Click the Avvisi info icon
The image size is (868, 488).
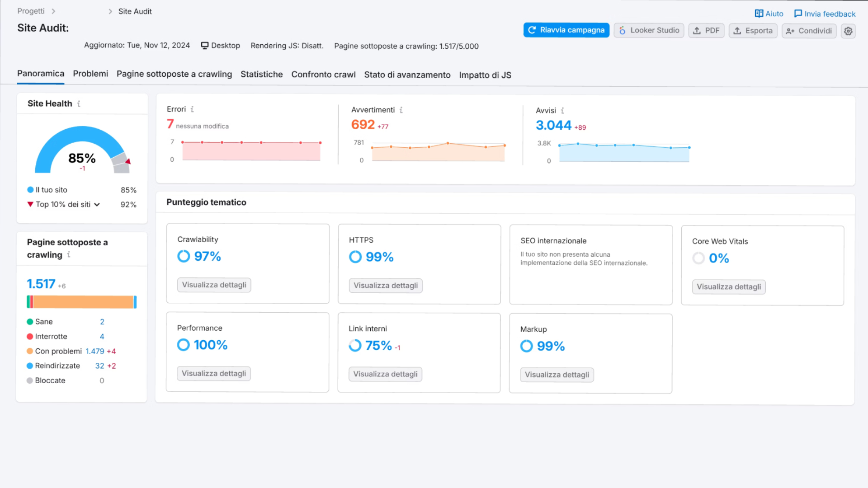click(562, 110)
